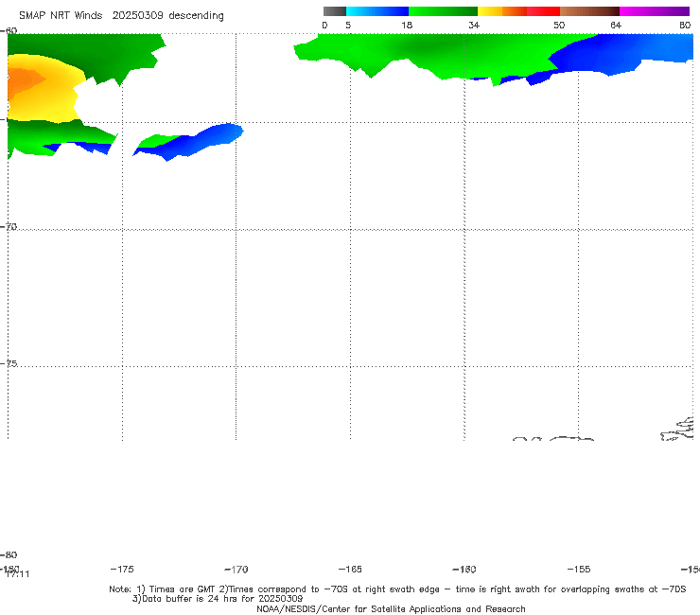Select the gray 0-5 segment of the color bar

click(x=335, y=11)
